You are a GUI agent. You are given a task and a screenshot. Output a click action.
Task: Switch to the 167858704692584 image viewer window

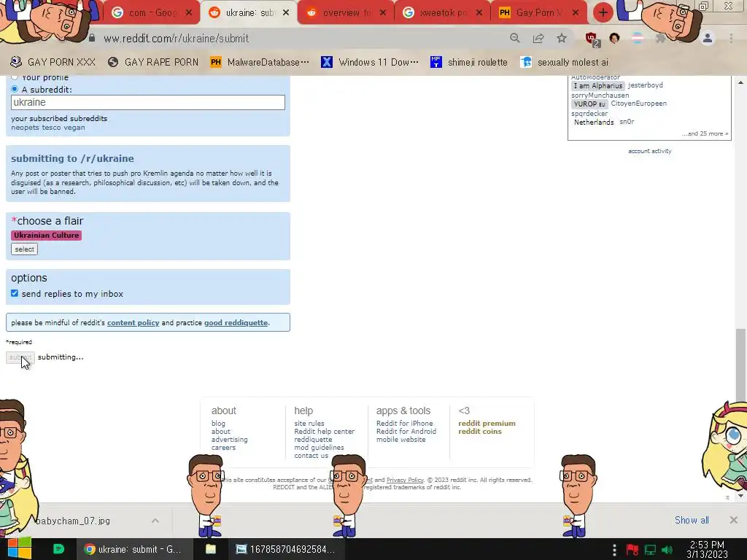tap(286, 549)
